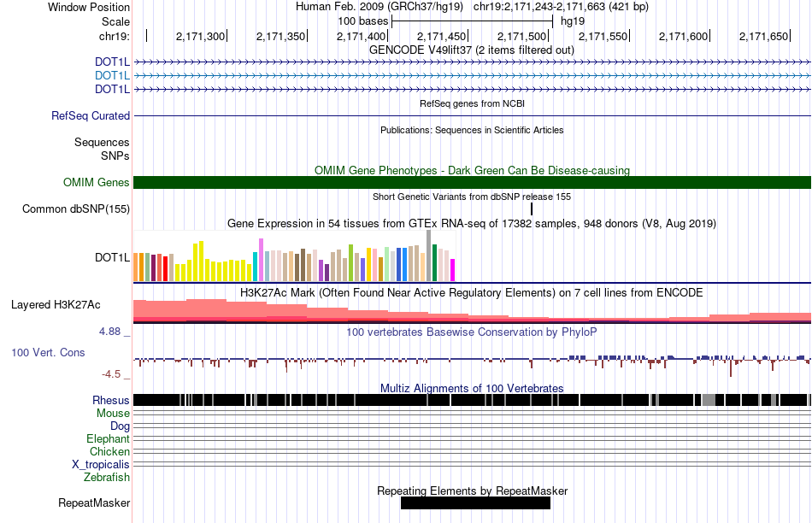The width and height of the screenshot is (812, 523).
Task: Click Publications: Sequences in Scientific Articles title
Action: 472,130
